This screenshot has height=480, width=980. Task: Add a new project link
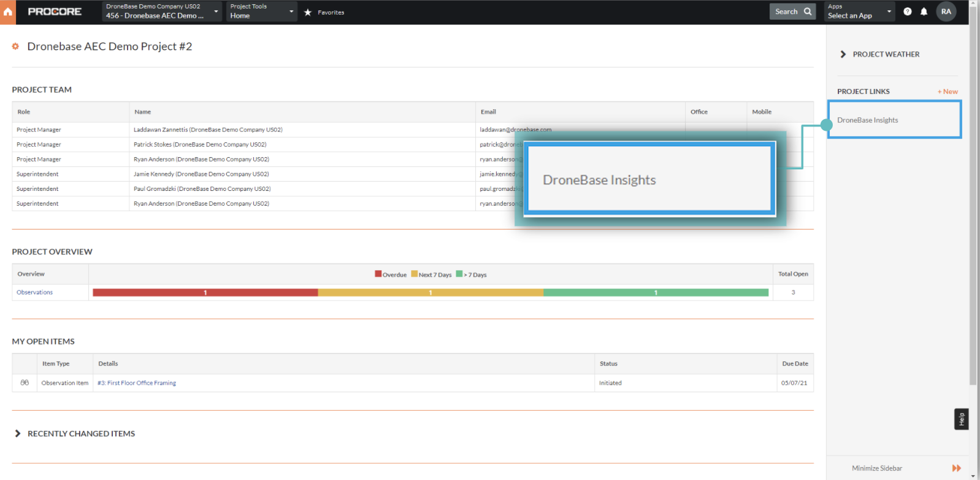[x=947, y=91]
